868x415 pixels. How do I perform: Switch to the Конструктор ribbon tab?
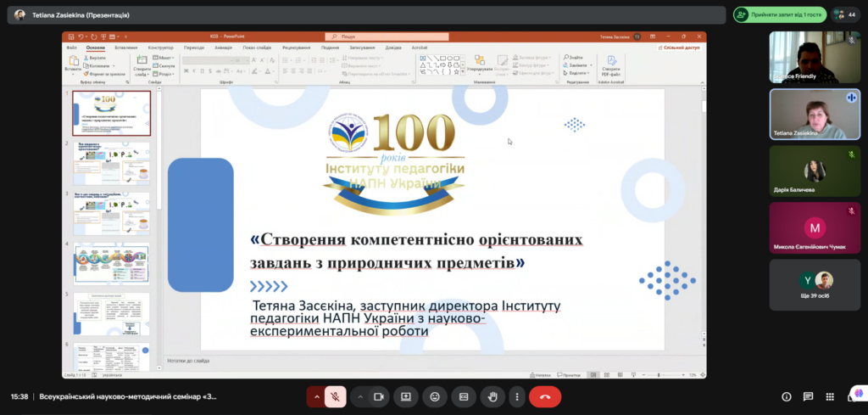(160, 48)
